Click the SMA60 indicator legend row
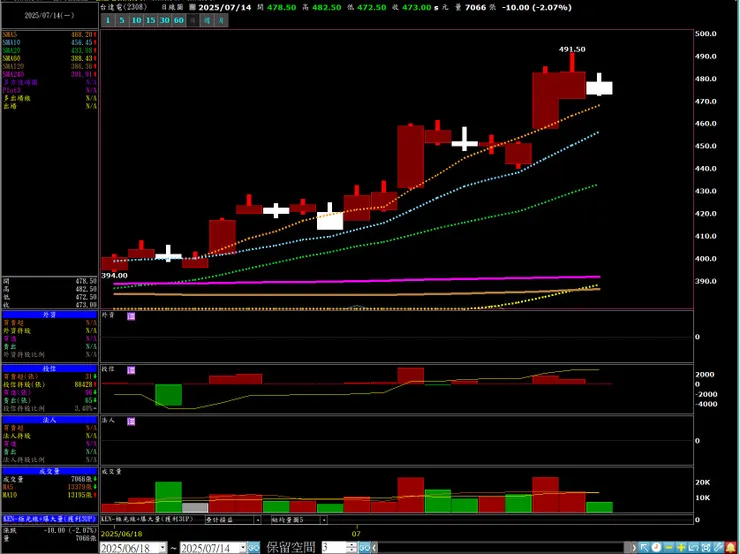The width and height of the screenshot is (740, 554). tap(50, 59)
